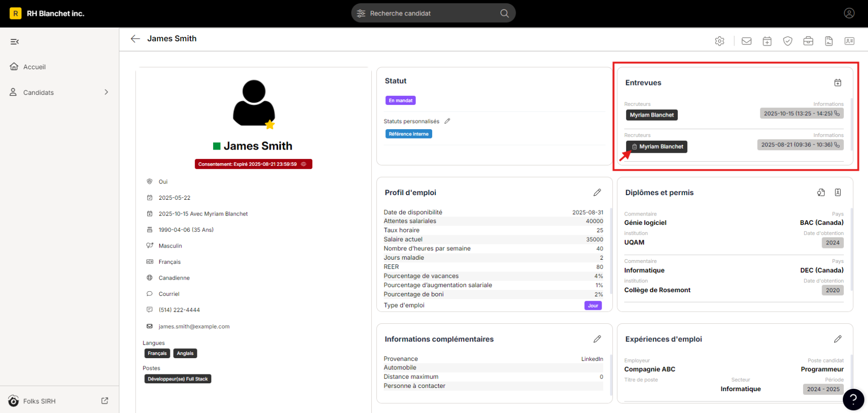Click the Développeur(se) Full Stack tag

tap(178, 379)
